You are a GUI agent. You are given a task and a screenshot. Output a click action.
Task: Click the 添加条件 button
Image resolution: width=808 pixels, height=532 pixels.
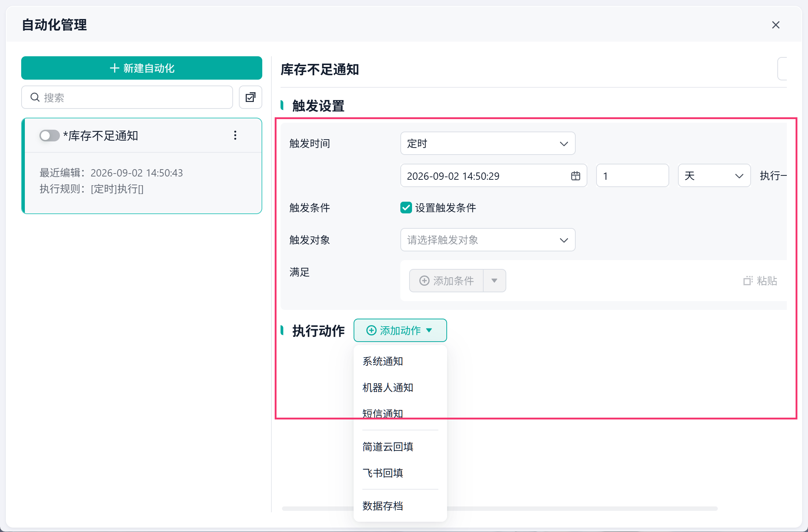click(446, 281)
